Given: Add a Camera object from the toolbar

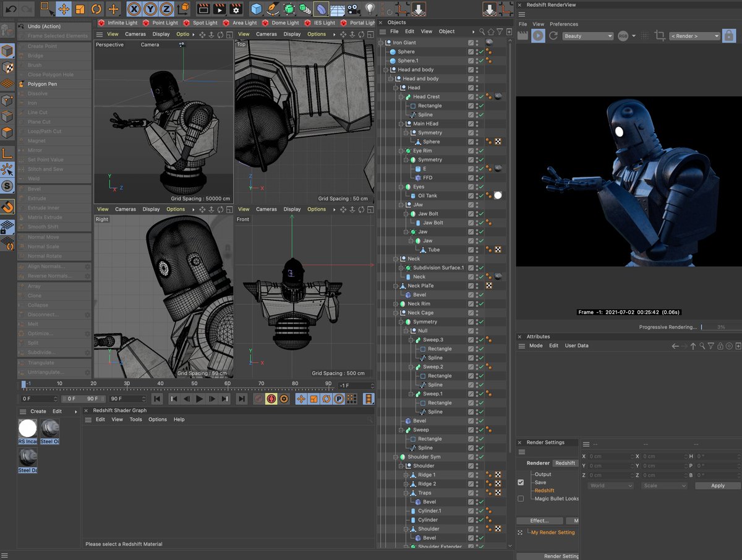Looking at the screenshot, I should pyautogui.click(x=353, y=9).
